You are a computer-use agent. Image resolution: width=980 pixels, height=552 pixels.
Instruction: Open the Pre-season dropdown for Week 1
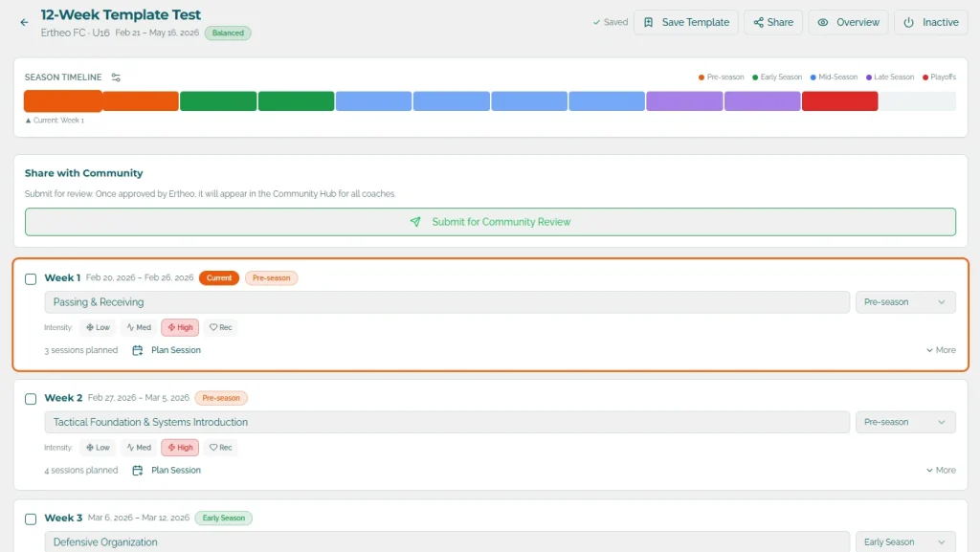[x=905, y=300]
